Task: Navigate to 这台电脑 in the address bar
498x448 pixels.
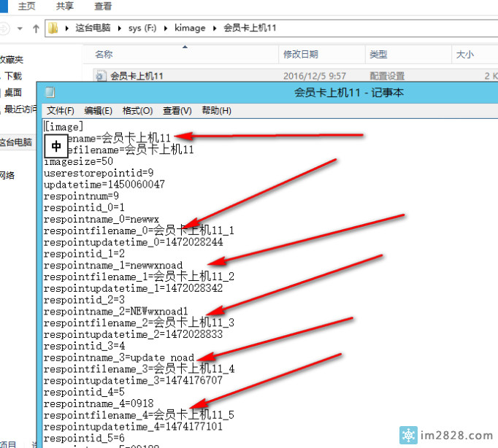Action: (x=93, y=28)
